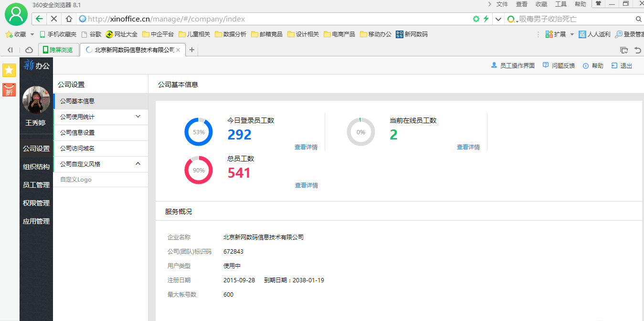The width and height of the screenshot is (644, 321).
Task: Open the 人人返利 extension
Action: pos(594,34)
